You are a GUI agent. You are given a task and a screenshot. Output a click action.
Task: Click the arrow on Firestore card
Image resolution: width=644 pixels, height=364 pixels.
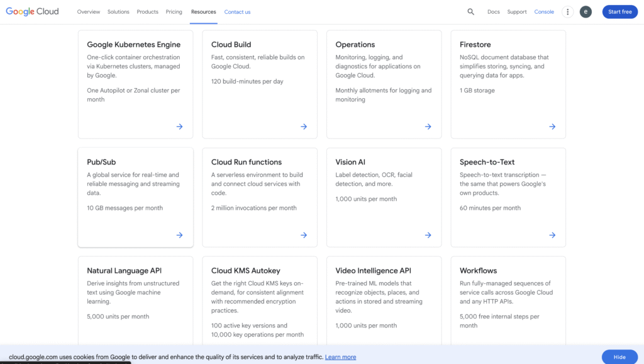click(552, 127)
